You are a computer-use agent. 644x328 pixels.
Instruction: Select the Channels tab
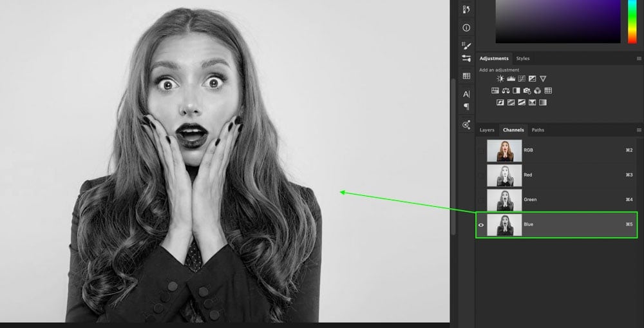(x=513, y=130)
